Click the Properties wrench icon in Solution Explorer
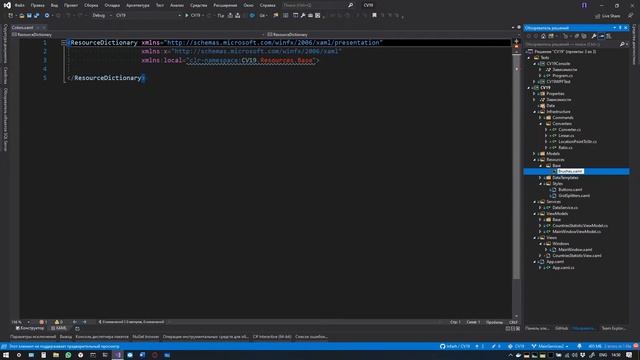The height and width of the screenshot is (360, 640). click(594, 36)
